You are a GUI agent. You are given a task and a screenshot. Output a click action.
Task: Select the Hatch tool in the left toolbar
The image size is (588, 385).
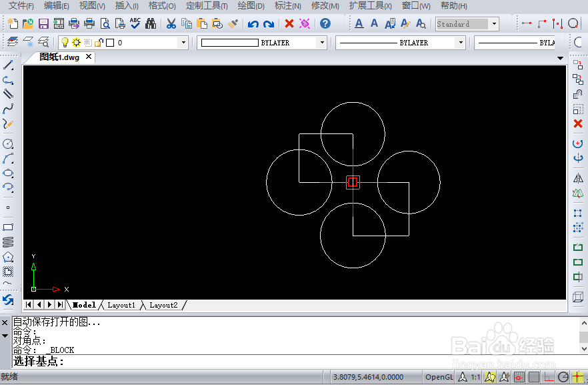(8, 272)
